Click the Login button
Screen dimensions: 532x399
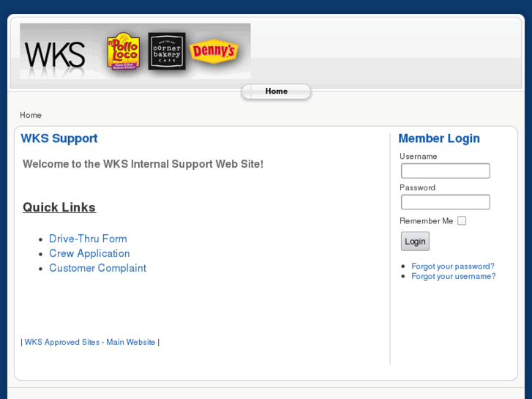415,242
